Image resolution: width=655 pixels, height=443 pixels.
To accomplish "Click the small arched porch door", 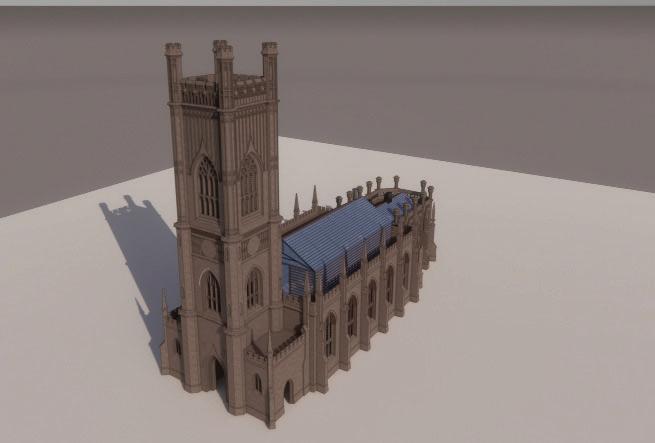I will click(x=288, y=392).
